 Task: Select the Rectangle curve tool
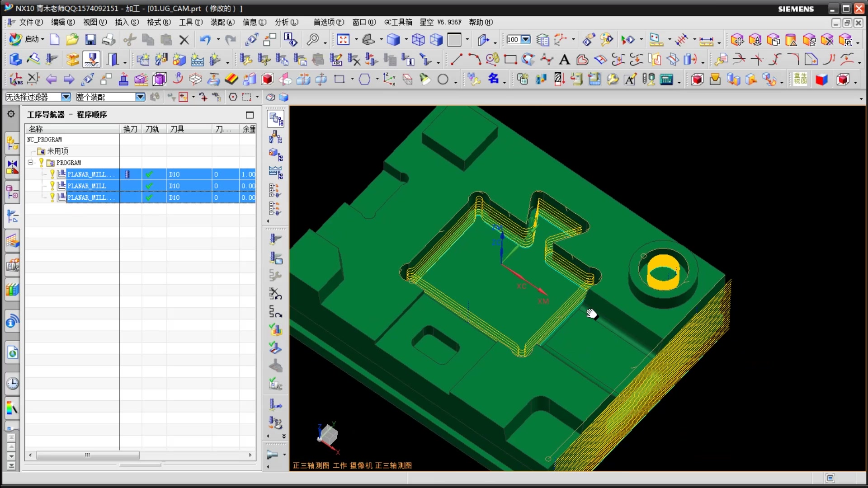(510, 59)
